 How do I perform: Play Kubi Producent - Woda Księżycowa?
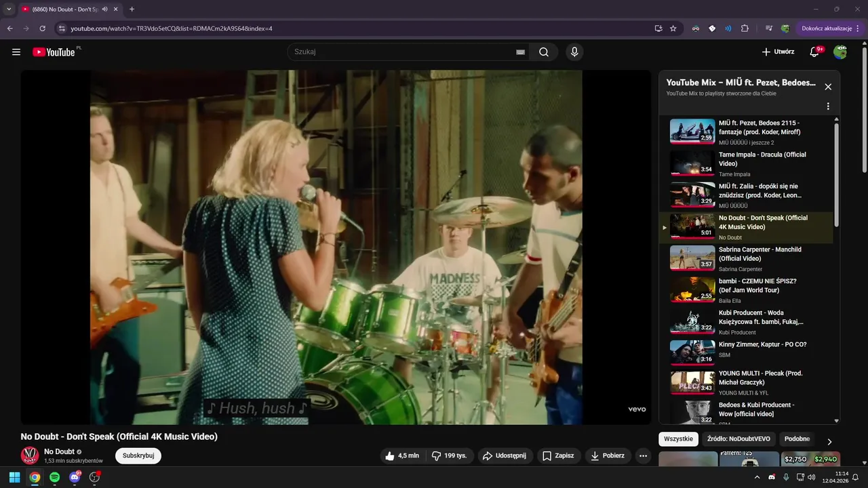point(746,322)
